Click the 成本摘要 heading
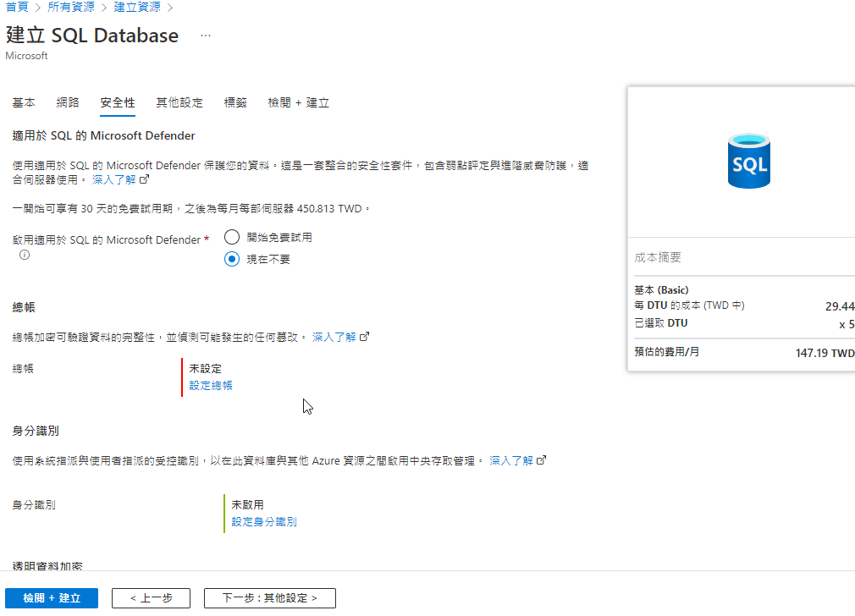Screen dimensions: 855x616 [x=658, y=257]
